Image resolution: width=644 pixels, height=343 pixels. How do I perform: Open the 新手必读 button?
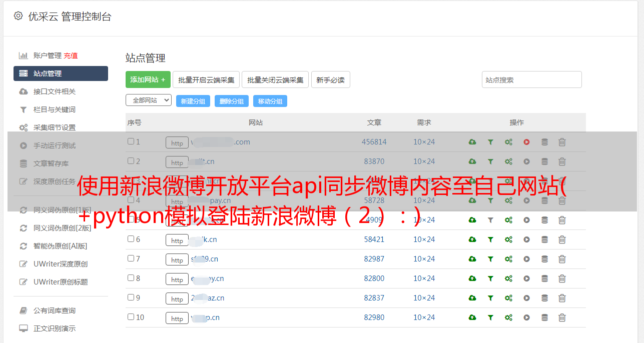(330, 79)
